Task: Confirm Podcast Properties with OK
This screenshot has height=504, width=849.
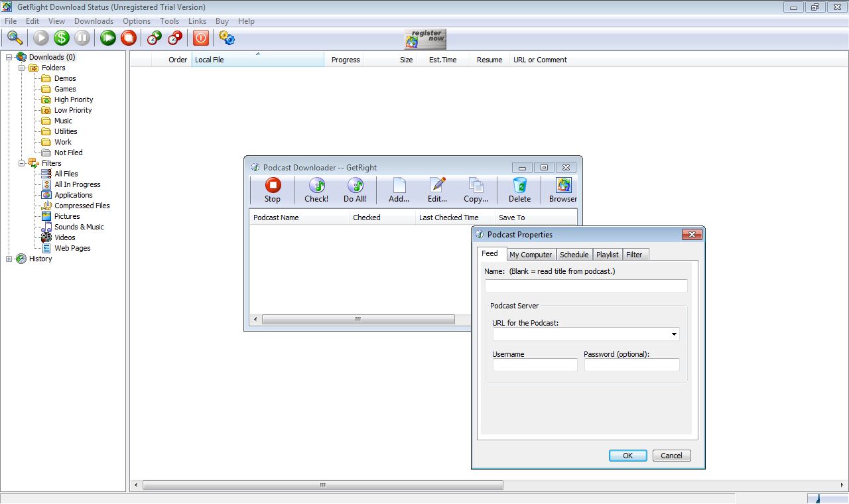Action: 627,456
